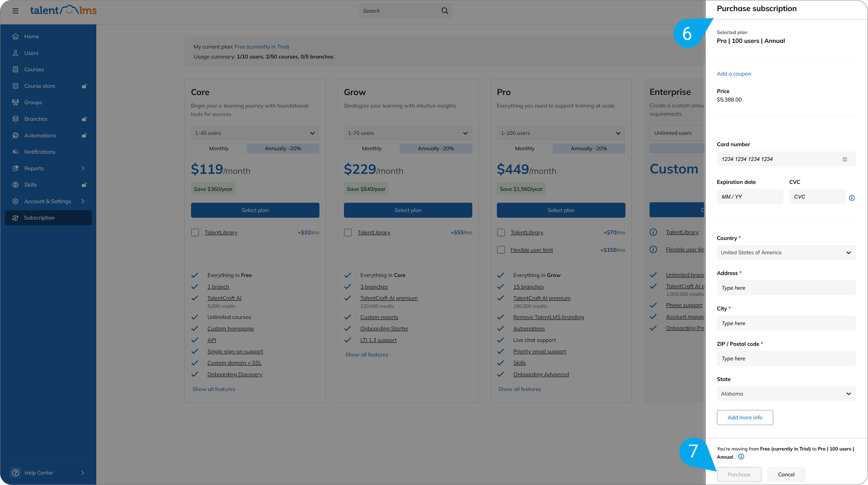Open Subscription in sidebar
Screen dimensions: 868x485
tap(48, 218)
